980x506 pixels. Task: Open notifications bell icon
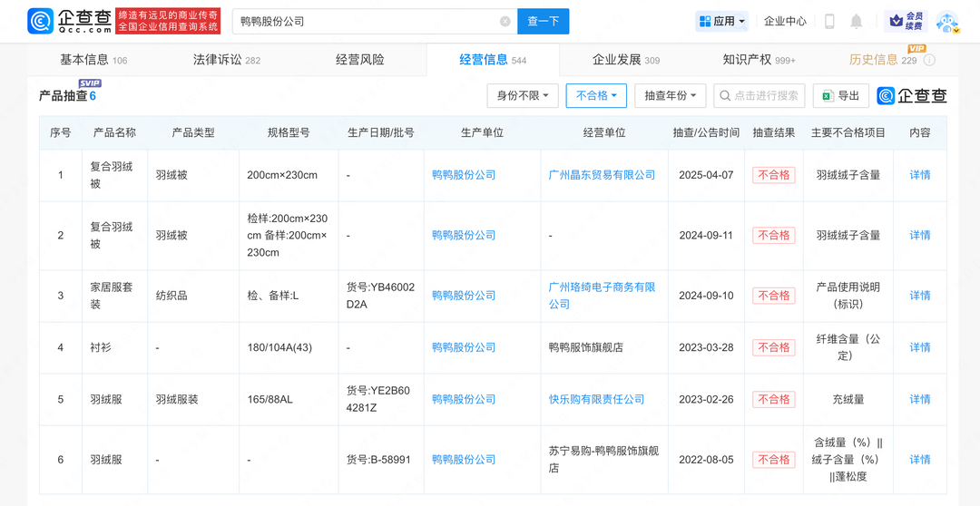(857, 22)
